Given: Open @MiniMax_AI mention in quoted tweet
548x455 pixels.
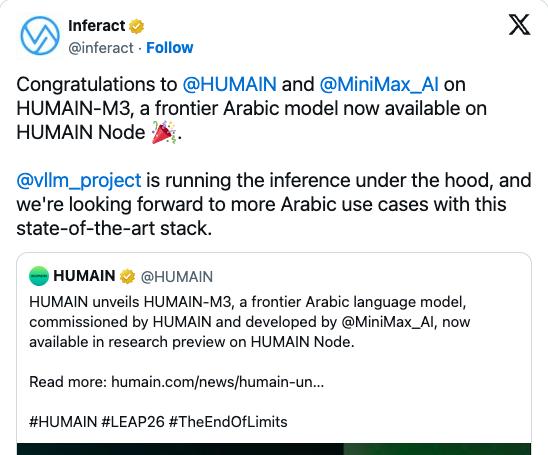Looking at the screenshot, I should tap(388, 322).
